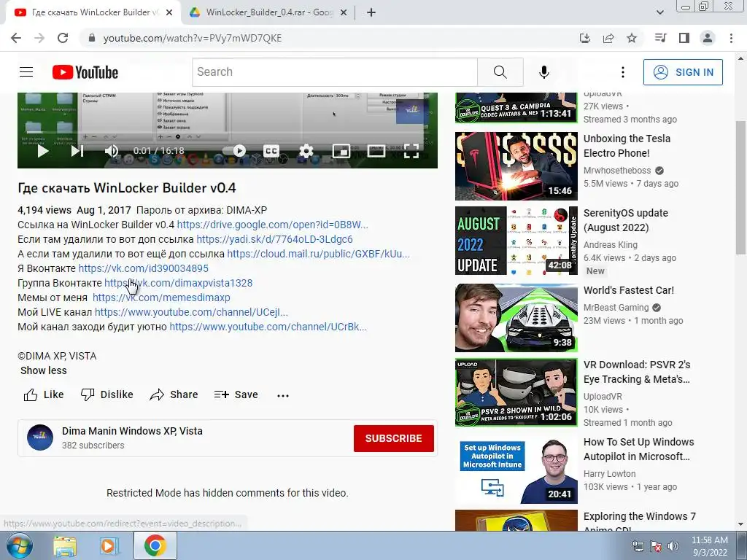Mute the video volume
Image resolution: width=747 pixels, height=560 pixels.
[112, 151]
